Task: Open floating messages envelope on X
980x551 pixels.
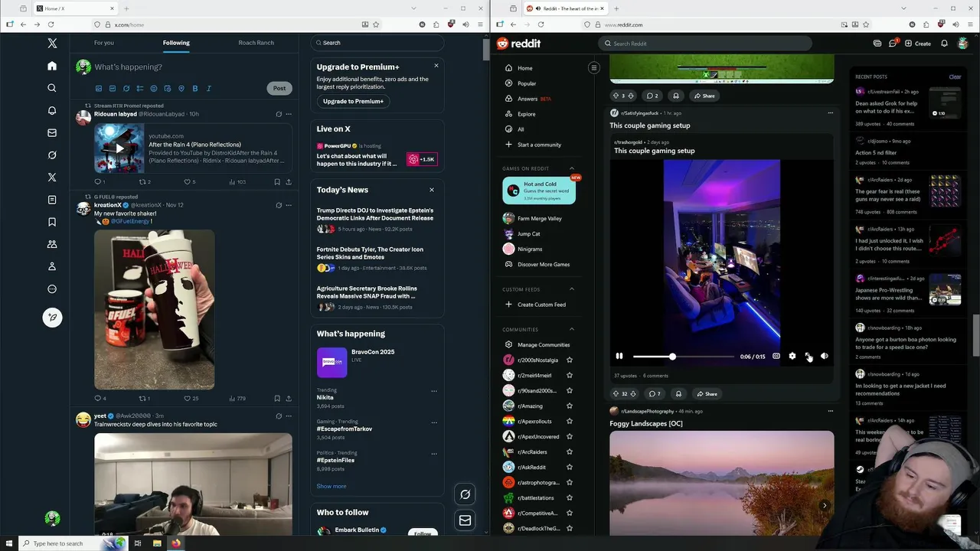Action: (465, 520)
